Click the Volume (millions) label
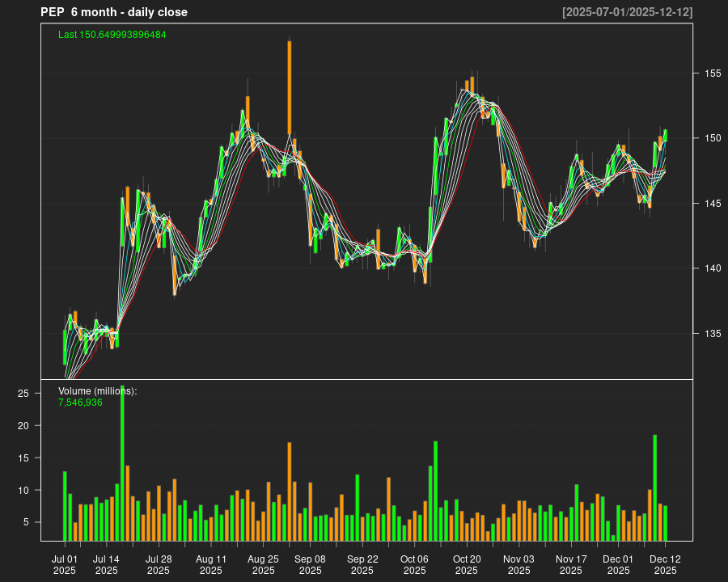The width and height of the screenshot is (728, 582). coord(97,391)
